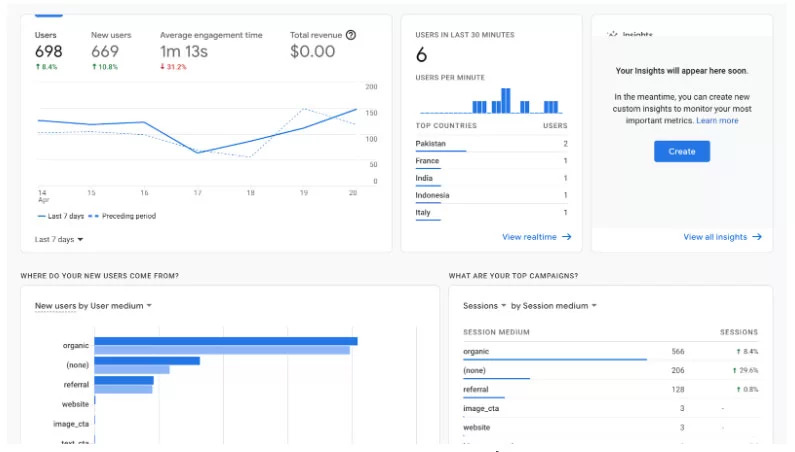Click the Create insights button
Image resolution: width=795 pixels, height=452 pixels.
[681, 151]
